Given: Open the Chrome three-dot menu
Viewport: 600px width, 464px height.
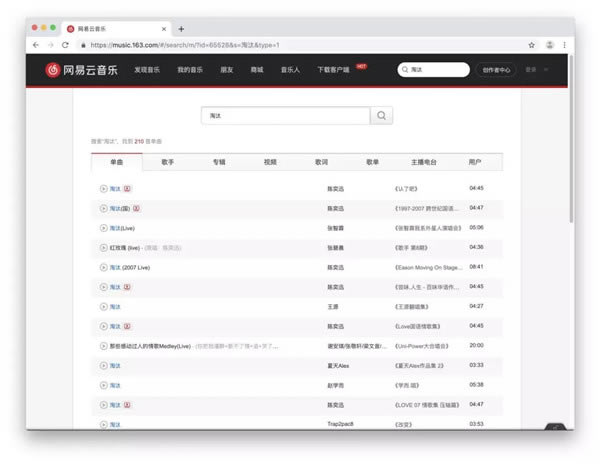Looking at the screenshot, I should pos(565,45).
